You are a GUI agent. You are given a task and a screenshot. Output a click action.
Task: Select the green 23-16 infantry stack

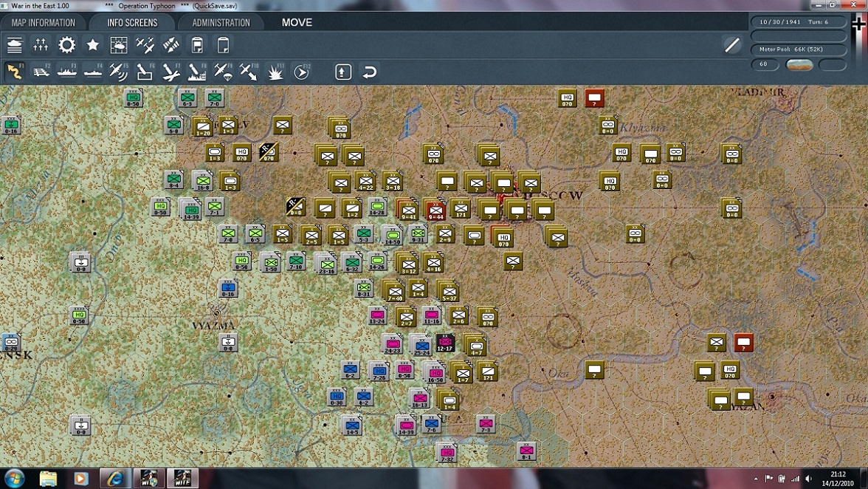[326, 264]
